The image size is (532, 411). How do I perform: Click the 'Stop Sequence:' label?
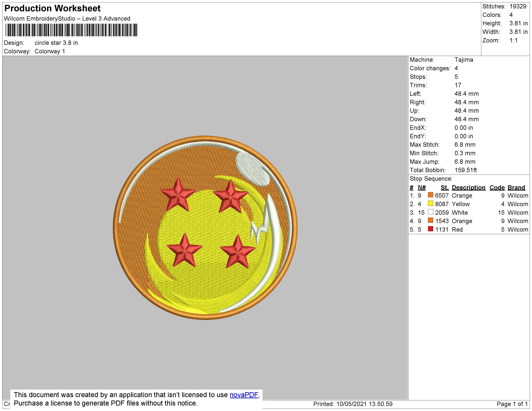click(431, 179)
